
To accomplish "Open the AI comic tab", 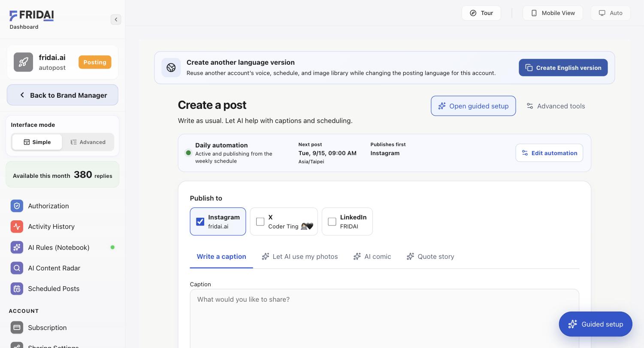I will click(x=372, y=257).
